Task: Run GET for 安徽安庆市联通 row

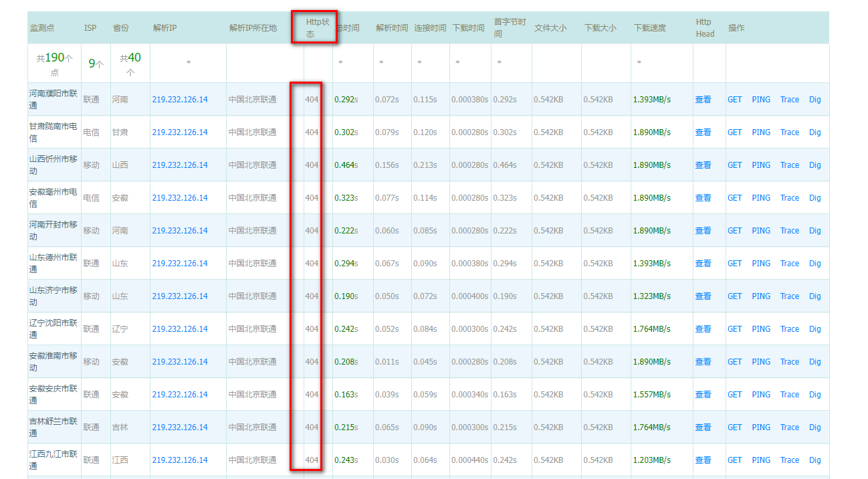Action: [x=735, y=395]
